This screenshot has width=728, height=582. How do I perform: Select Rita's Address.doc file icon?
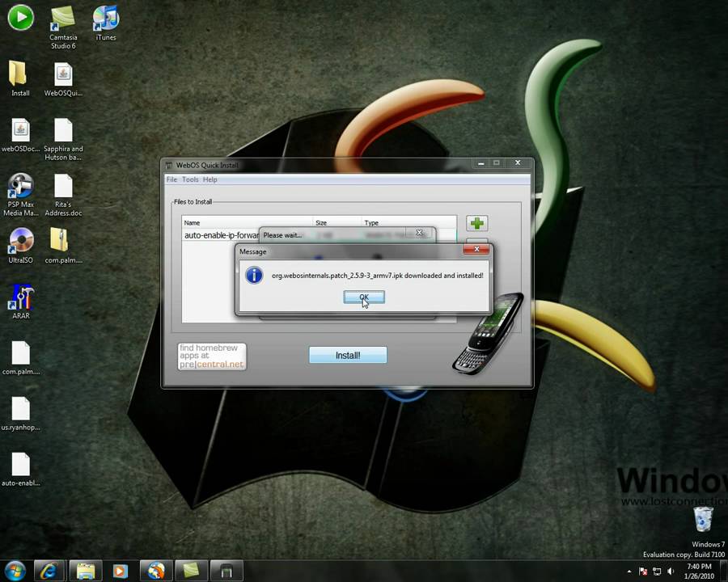[63, 195]
